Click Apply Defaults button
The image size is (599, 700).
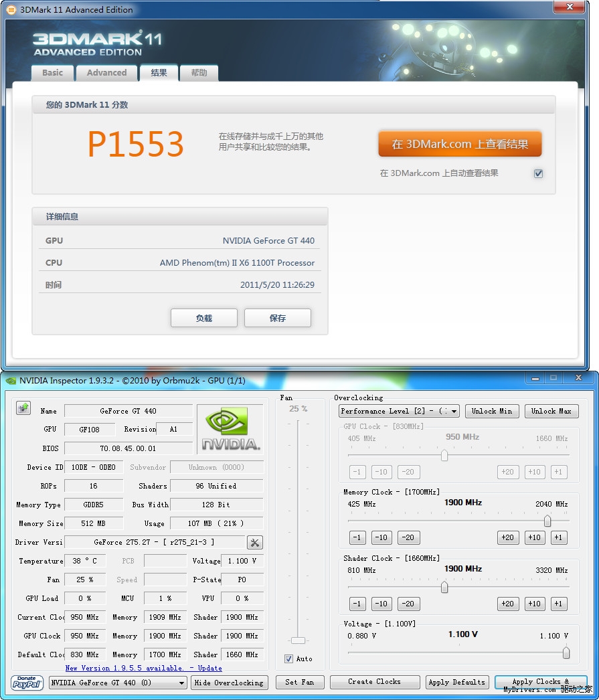[456, 682]
